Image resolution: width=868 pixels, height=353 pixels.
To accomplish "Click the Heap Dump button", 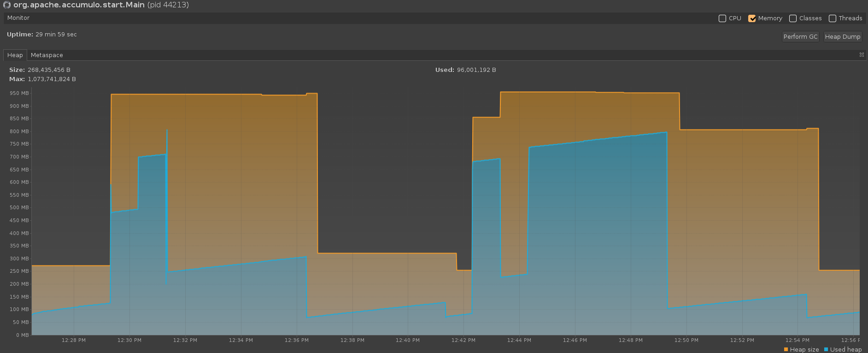I will coord(842,37).
